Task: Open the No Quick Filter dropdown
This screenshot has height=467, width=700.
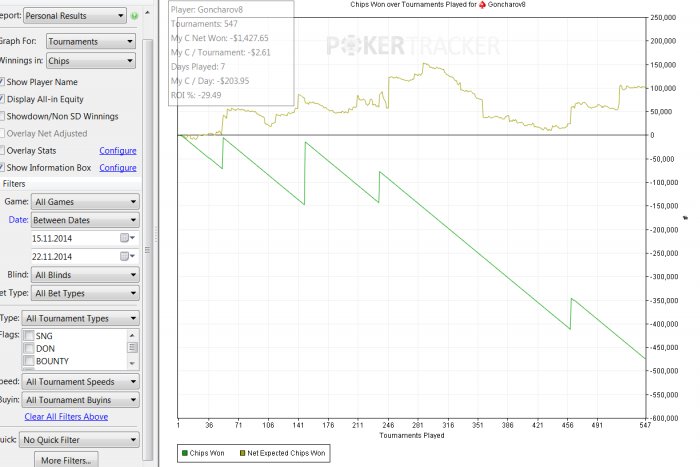Action: [x=79, y=440]
